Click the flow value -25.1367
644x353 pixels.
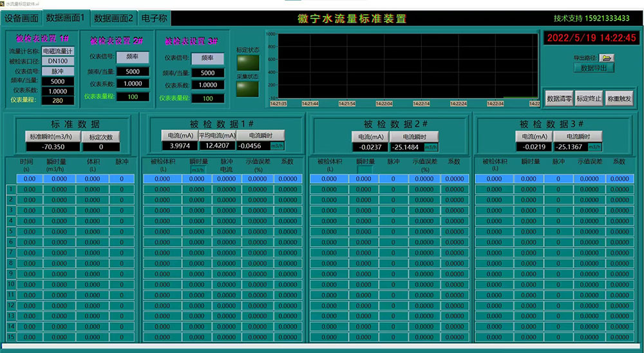pyautogui.click(x=570, y=147)
